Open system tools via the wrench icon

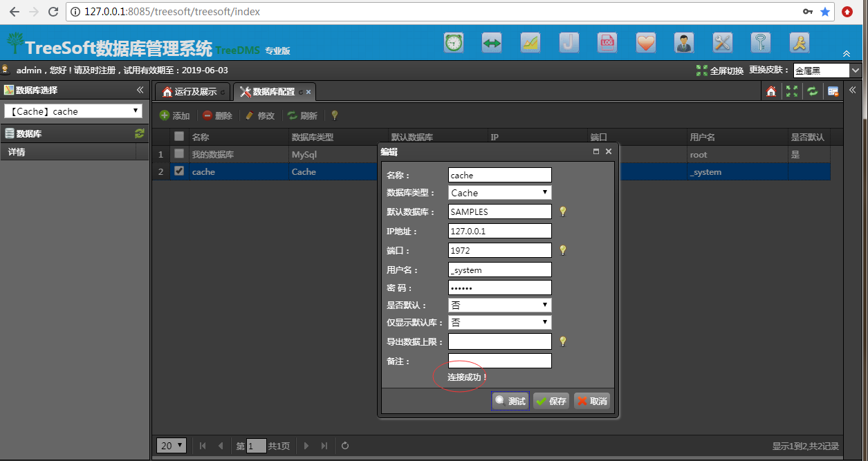click(x=722, y=42)
